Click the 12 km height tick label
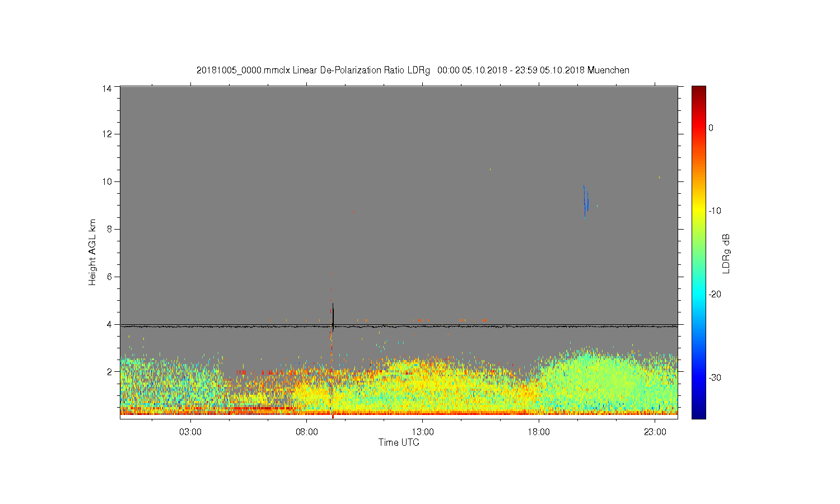 [107, 134]
